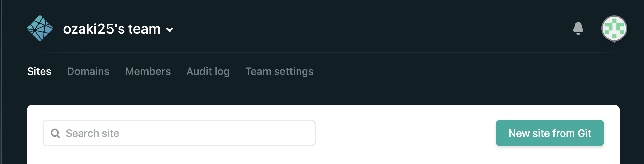644x164 pixels.
Task: Click the magnifier icon in search box
Action: pyautogui.click(x=55, y=133)
